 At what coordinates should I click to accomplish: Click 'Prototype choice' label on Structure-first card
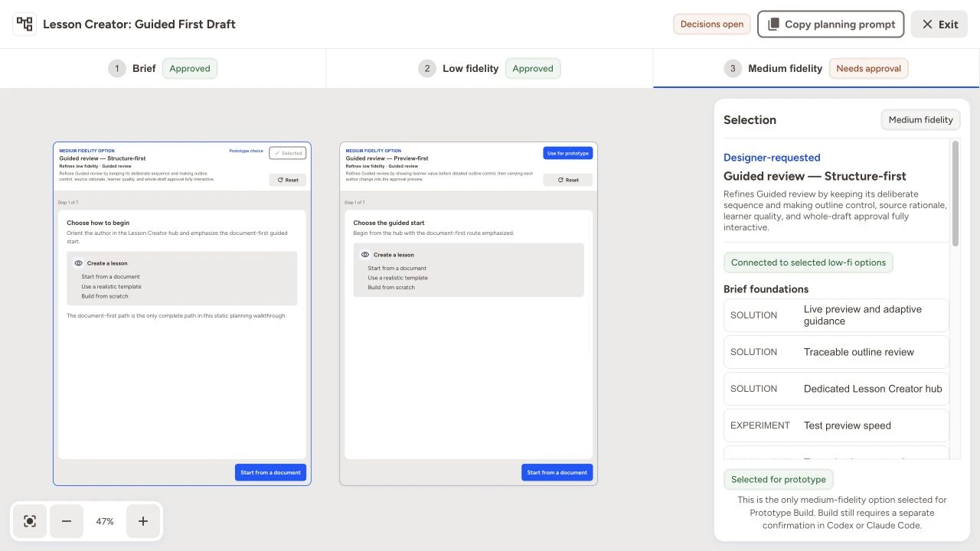(x=247, y=151)
